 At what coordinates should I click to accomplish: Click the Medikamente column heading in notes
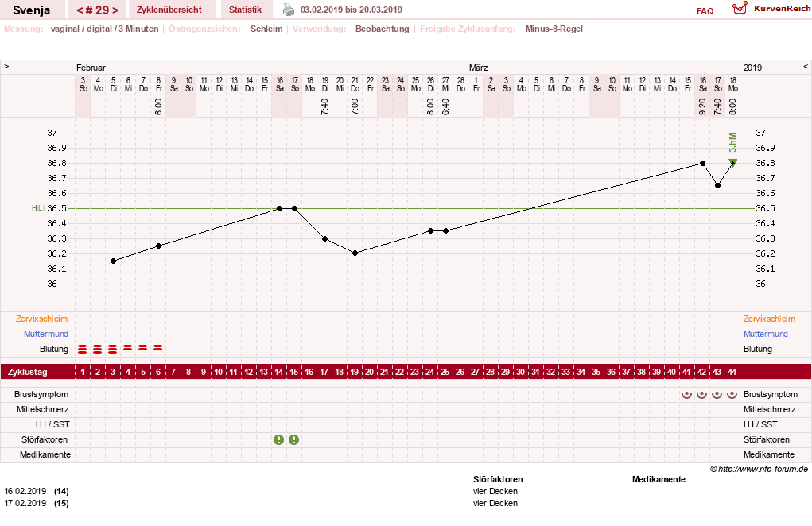(x=659, y=479)
